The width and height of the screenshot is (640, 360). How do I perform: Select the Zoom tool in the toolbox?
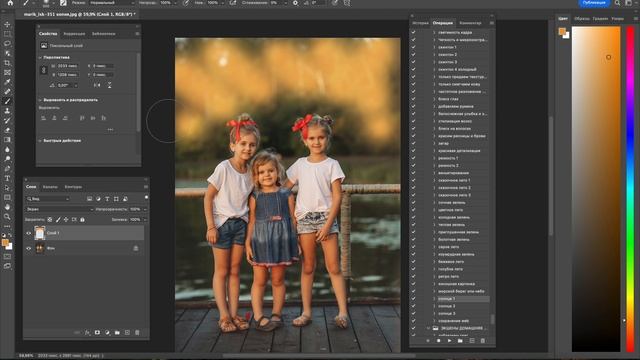[7, 217]
